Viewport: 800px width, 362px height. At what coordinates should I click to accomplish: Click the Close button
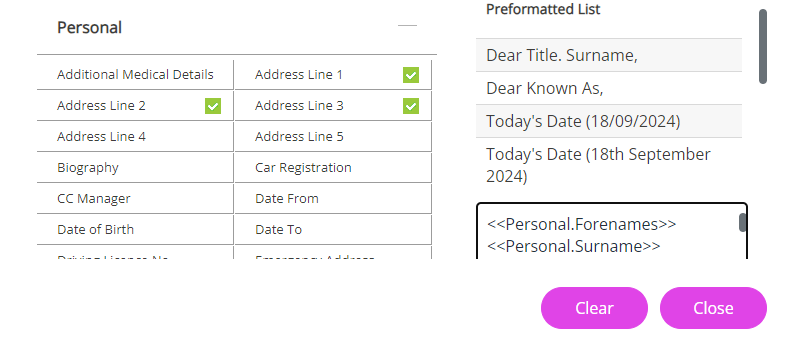click(713, 308)
